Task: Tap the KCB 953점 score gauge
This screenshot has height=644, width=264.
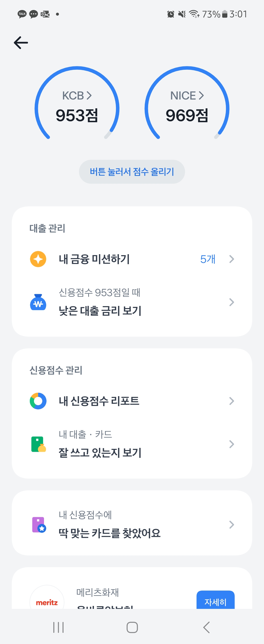Action: pyautogui.click(x=77, y=115)
